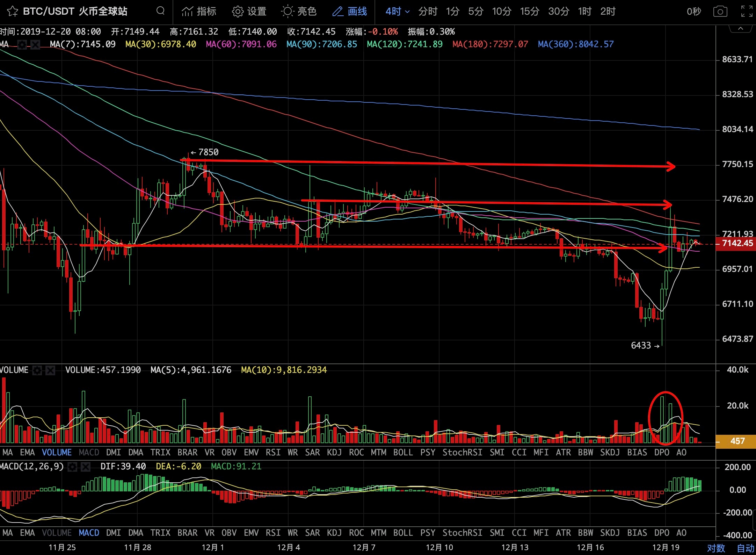Open 设置 chart settings

[x=249, y=12]
